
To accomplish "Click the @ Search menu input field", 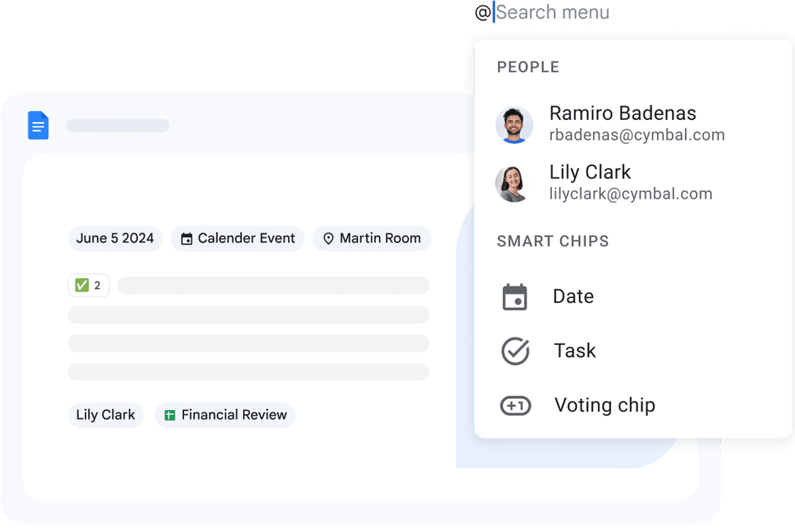I will 553,13.
